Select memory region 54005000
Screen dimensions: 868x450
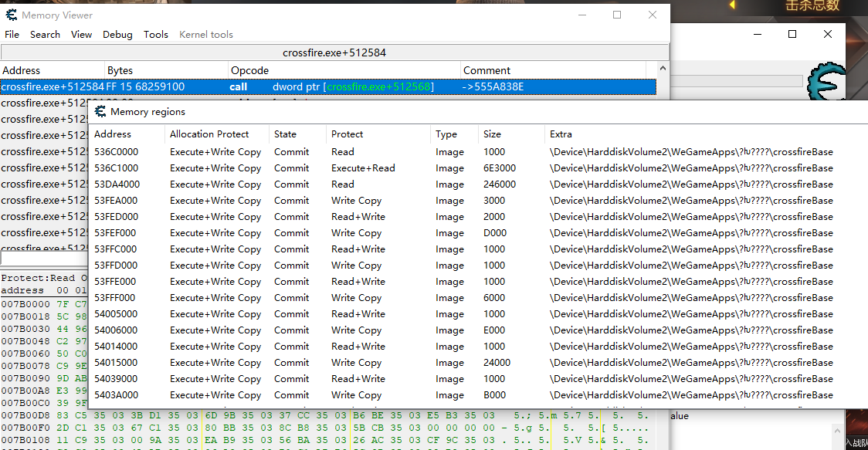pyautogui.click(x=116, y=314)
